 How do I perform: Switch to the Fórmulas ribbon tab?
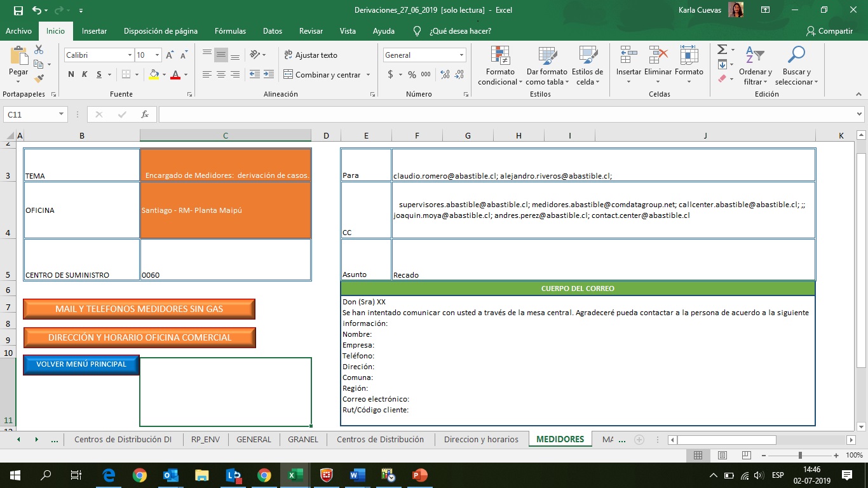(230, 30)
